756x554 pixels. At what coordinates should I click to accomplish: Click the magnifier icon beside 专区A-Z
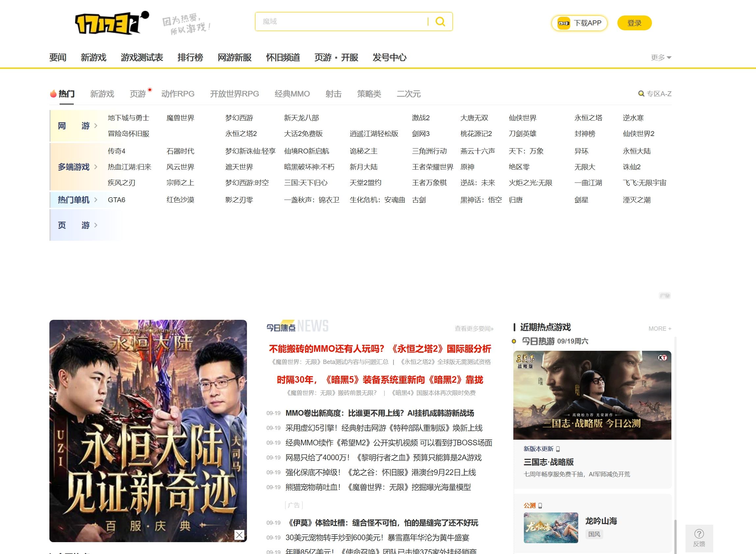[641, 94]
